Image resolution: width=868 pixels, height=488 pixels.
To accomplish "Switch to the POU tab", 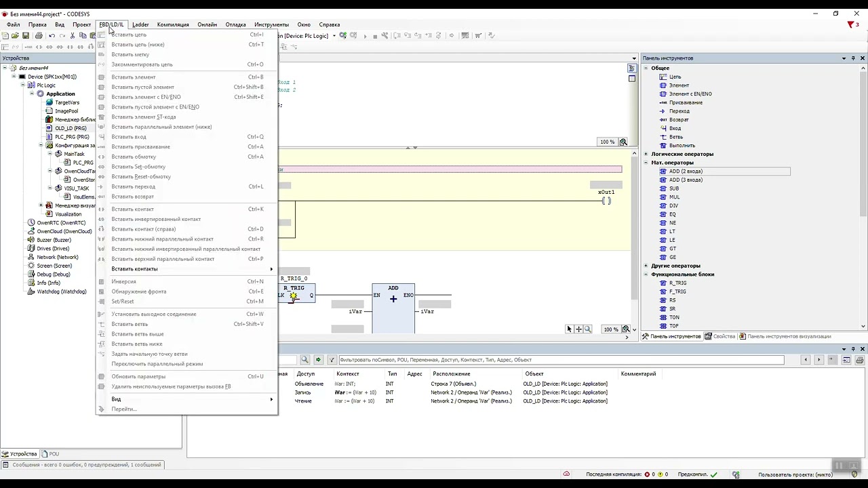I will [51, 454].
